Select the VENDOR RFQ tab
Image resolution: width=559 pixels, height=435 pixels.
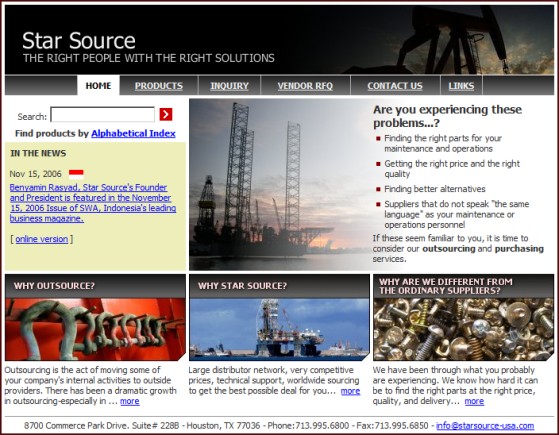pyautogui.click(x=305, y=86)
